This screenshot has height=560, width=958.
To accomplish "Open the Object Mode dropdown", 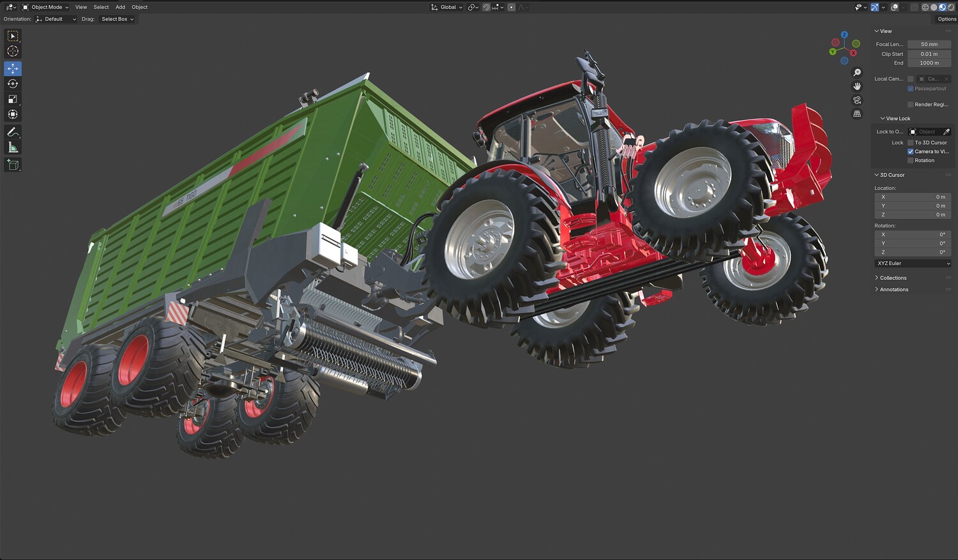I will (x=45, y=7).
